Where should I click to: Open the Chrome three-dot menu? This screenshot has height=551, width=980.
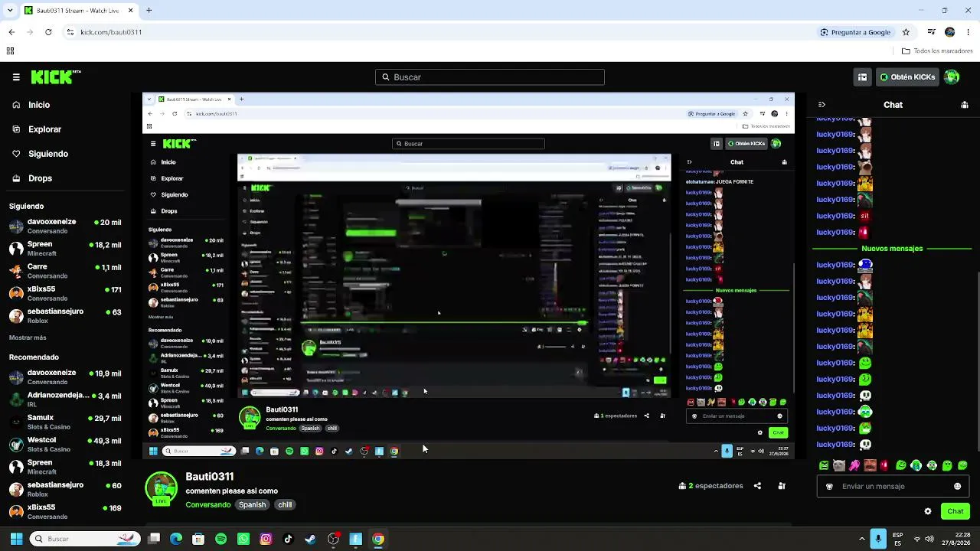(x=968, y=32)
